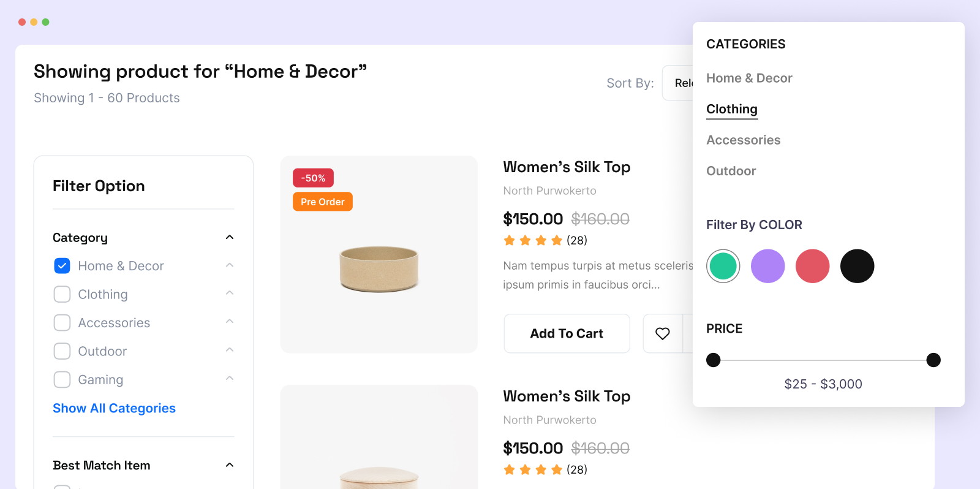Image resolution: width=980 pixels, height=489 pixels.
Task: Check the Clothing category checkbox
Action: (x=62, y=294)
